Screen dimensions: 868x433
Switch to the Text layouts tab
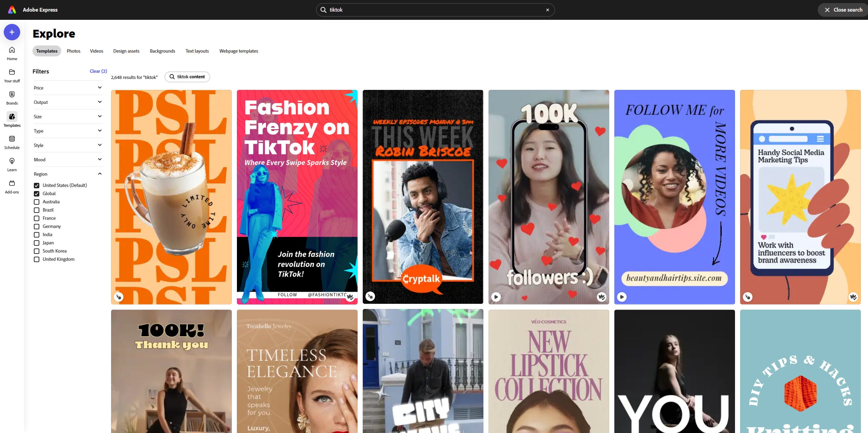pos(197,51)
